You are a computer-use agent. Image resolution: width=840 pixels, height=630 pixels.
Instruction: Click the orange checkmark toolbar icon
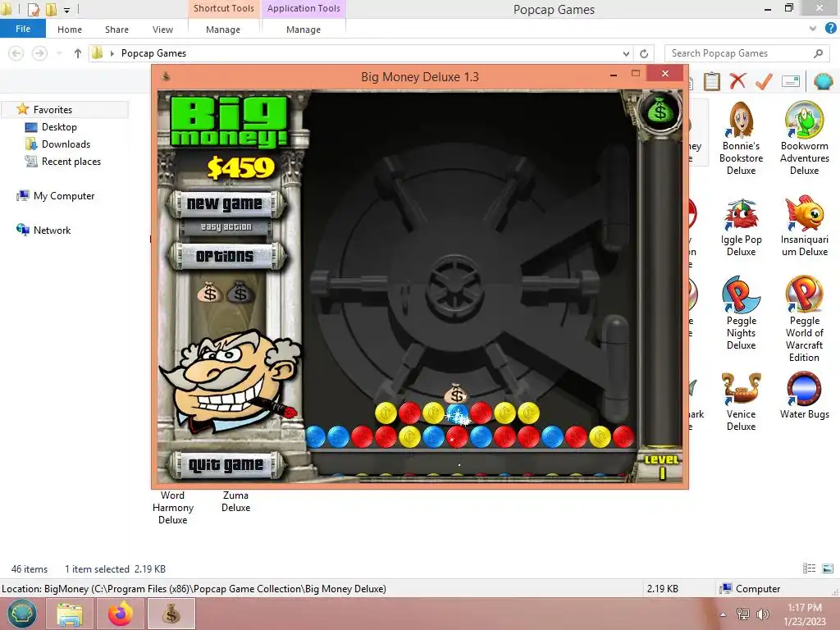coord(764,81)
